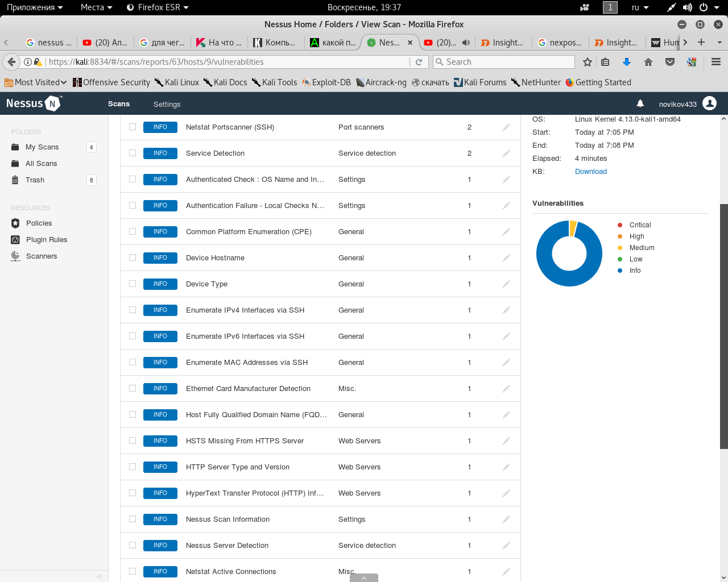Open Policies in the sidebar

pyautogui.click(x=39, y=223)
